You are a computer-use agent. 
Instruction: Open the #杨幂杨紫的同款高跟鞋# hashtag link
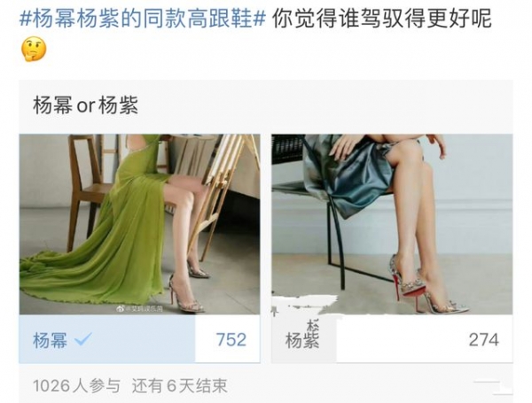coord(143,19)
